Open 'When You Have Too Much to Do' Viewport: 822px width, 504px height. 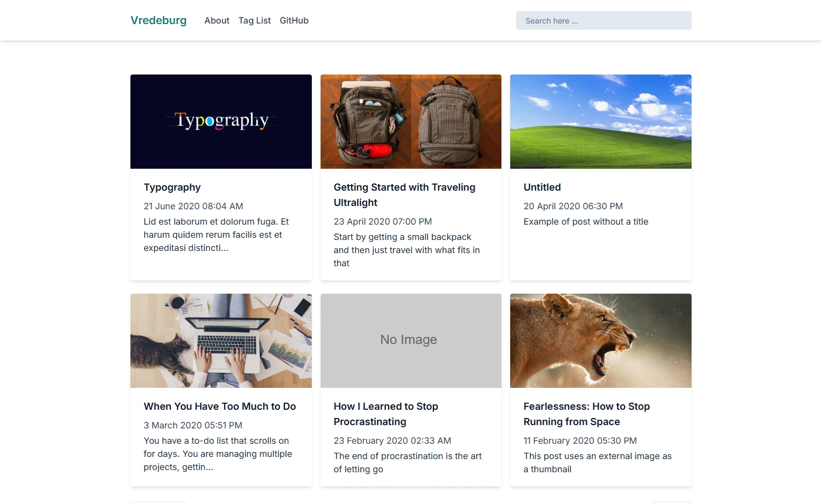[220, 406]
